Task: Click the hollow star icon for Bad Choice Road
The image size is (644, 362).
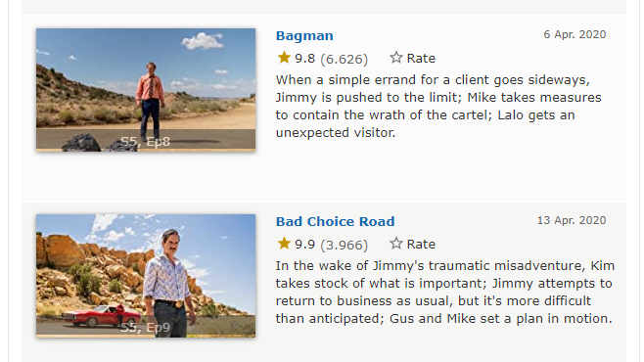Action: [396, 244]
